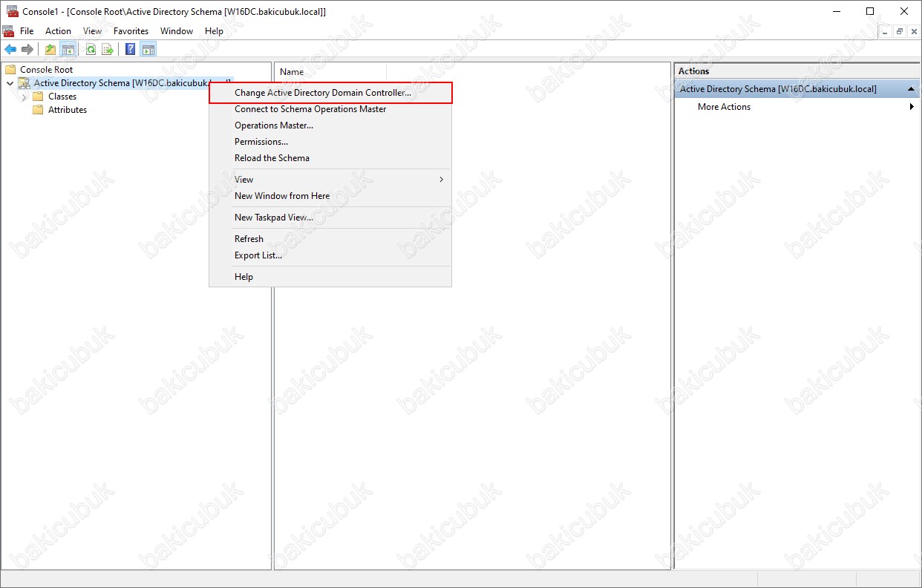The width and height of the screenshot is (922, 588).
Task: Open the Window menu
Action: pos(177,31)
